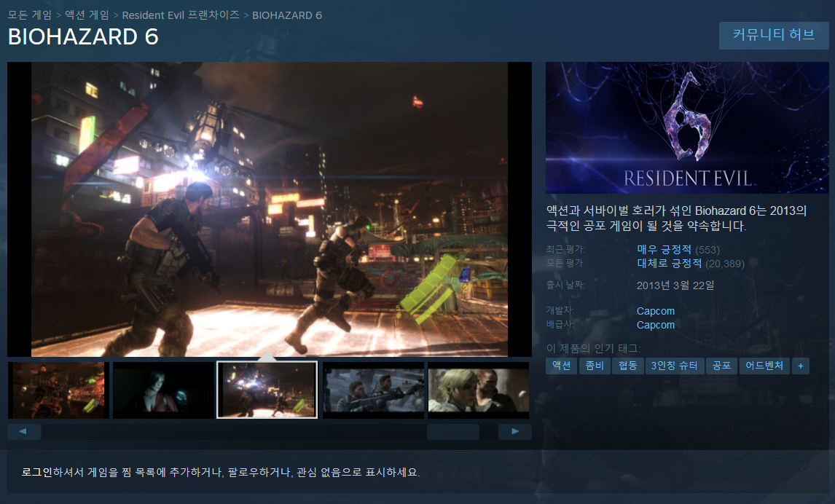
Task: Click the thumbnail strip scrollbar handle
Action: (453, 432)
